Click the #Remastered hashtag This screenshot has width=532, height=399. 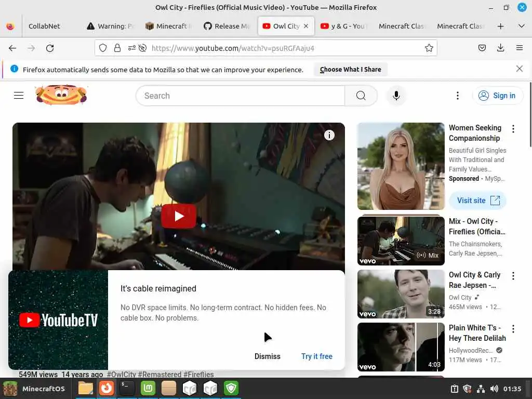point(159,374)
